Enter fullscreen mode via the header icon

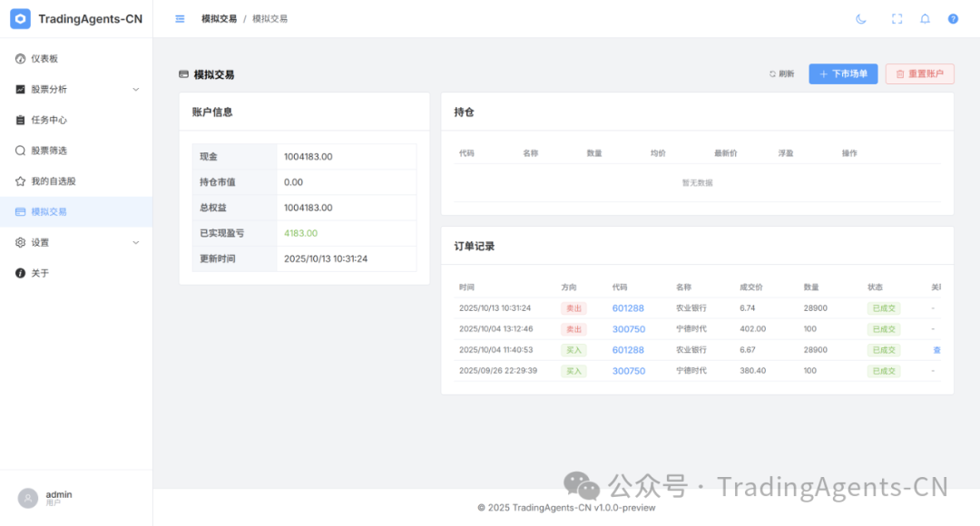pyautogui.click(x=897, y=19)
